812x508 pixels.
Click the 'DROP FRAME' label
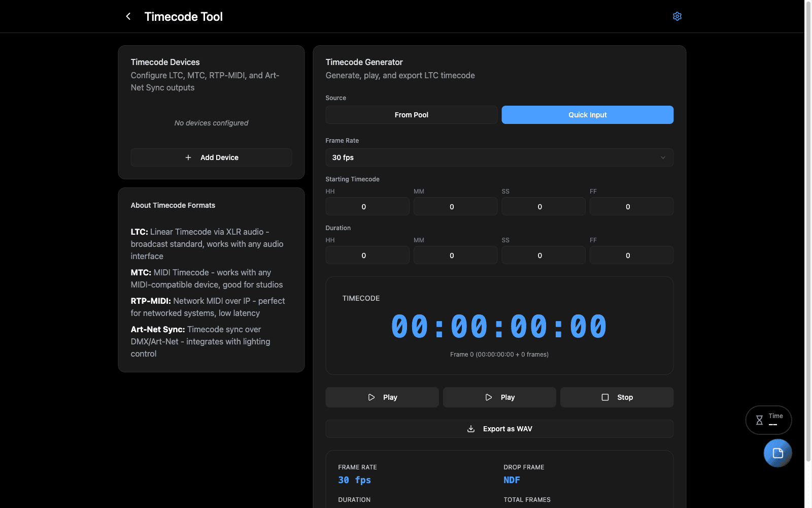pyautogui.click(x=524, y=467)
